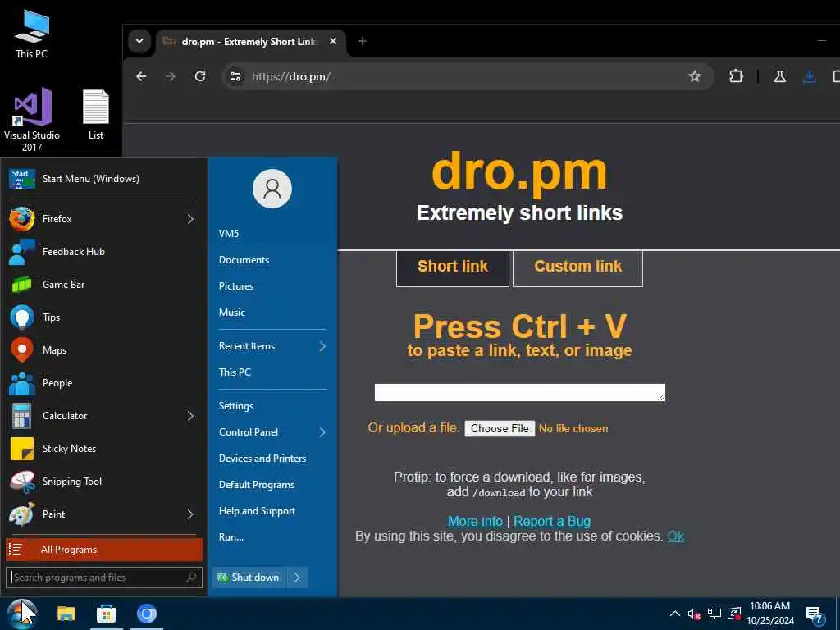
Task: Select the Short link tab
Action: pyautogui.click(x=453, y=268)
